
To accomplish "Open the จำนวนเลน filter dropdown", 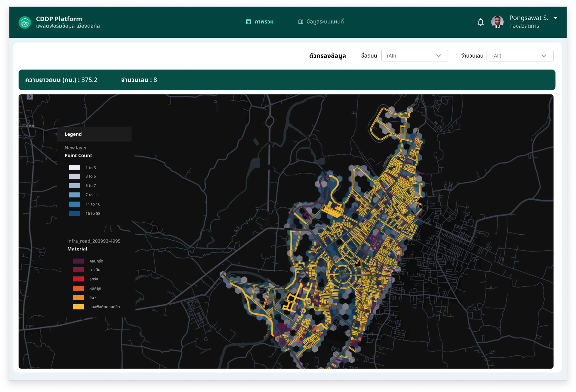I will click(520, 56).
